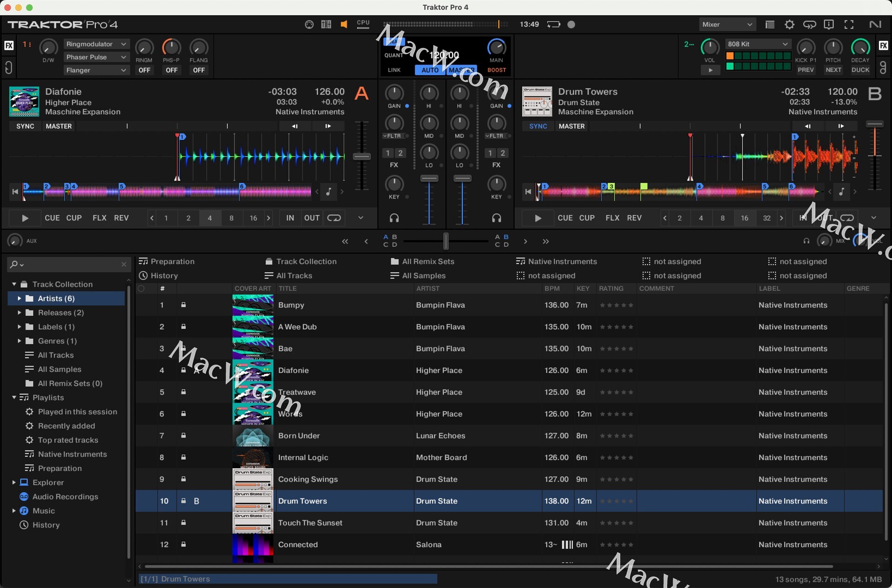Toggle right FX unit panel icon

coord(883,46)
